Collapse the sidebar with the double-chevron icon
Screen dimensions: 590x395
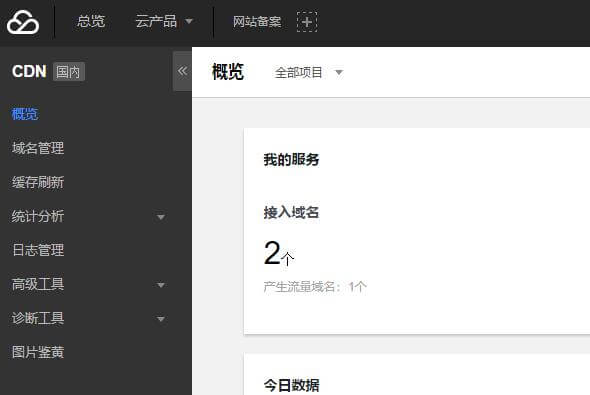tap(182, 71)
